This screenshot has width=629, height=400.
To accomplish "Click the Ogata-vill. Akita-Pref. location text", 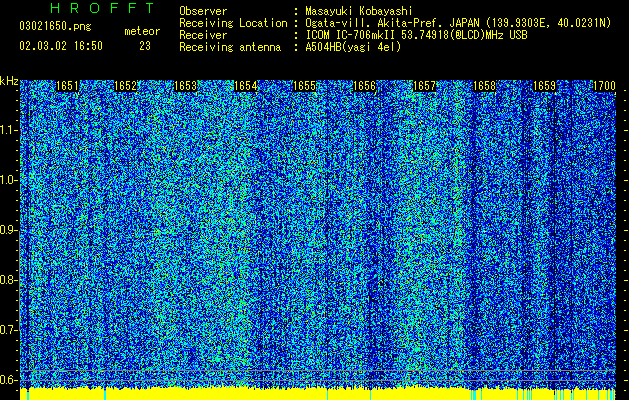I will click(458, 23).
